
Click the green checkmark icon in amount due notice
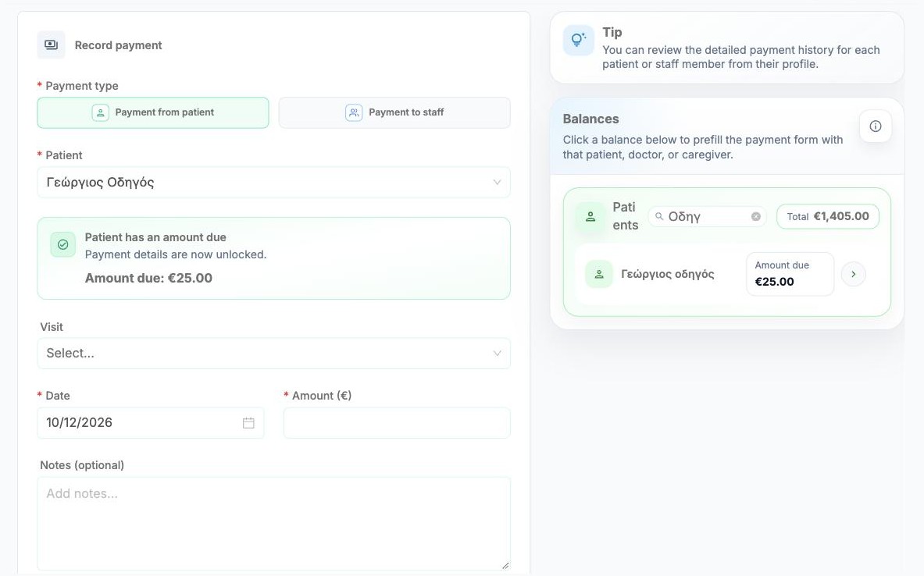coord(63,244)
